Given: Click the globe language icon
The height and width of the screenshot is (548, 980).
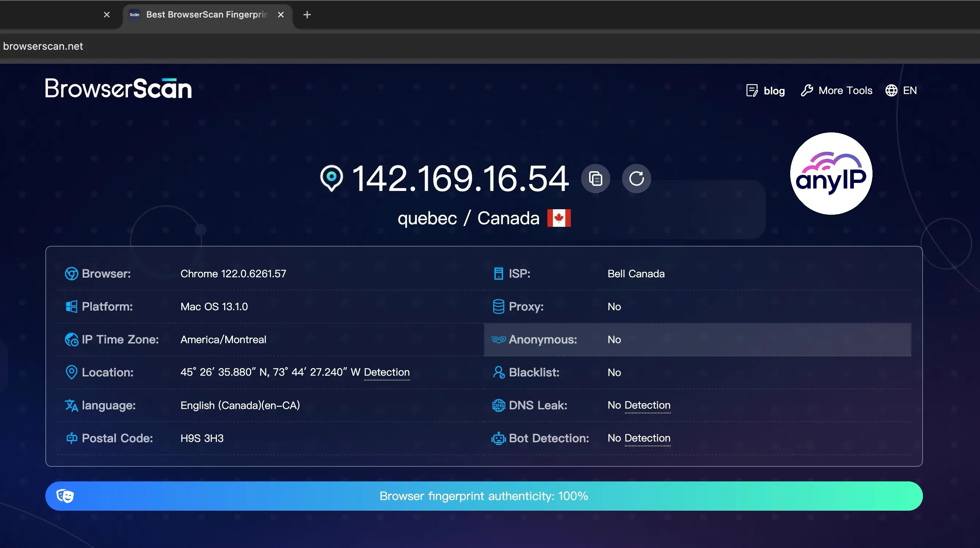Looking at the screenshot, I should pos(891,91).
